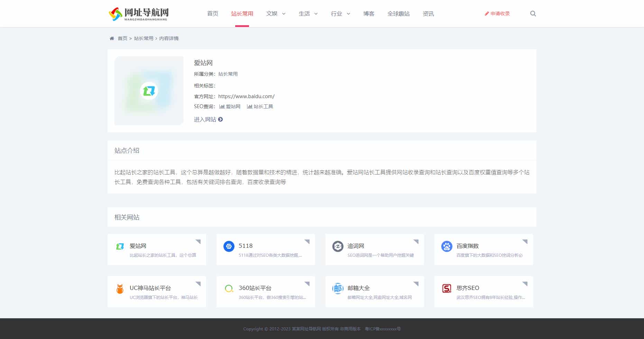Screen dimensions: 644x339
Task: Open the 首页 nav item
Action: click(213, 13)
